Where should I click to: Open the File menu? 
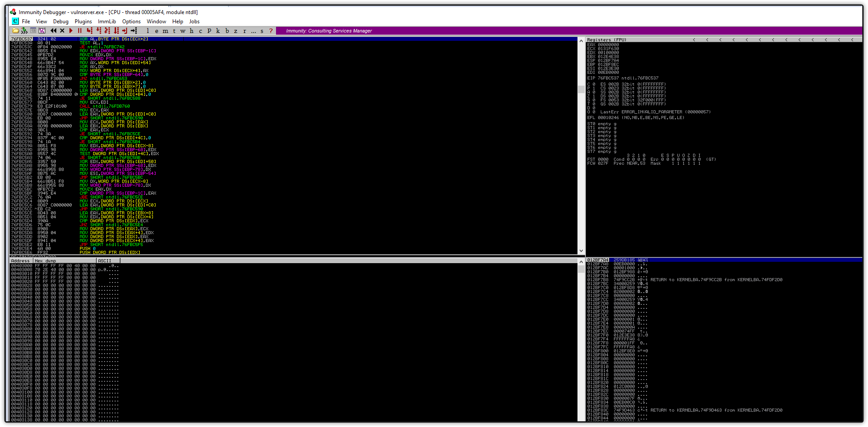tap(26, 22)
